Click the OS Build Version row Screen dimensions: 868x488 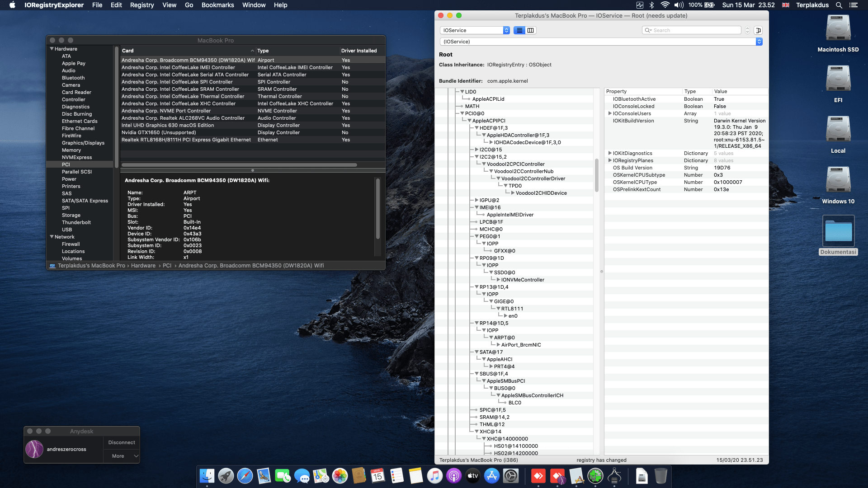click(686, 168)
